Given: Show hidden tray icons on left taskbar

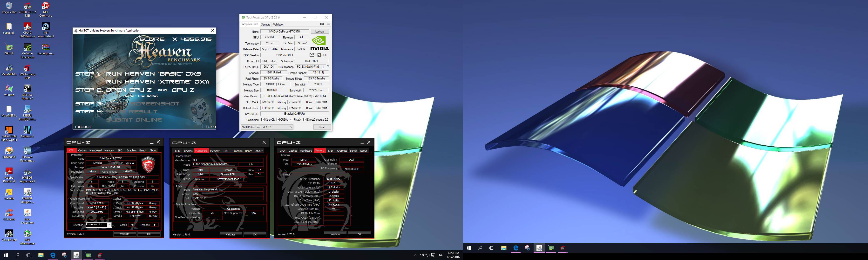Looking at the screenshot, I should pyautogui.click(x=415, y=255).
